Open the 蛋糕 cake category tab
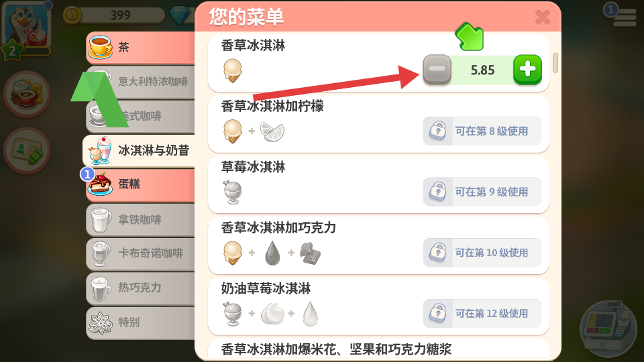 [140, 184]
